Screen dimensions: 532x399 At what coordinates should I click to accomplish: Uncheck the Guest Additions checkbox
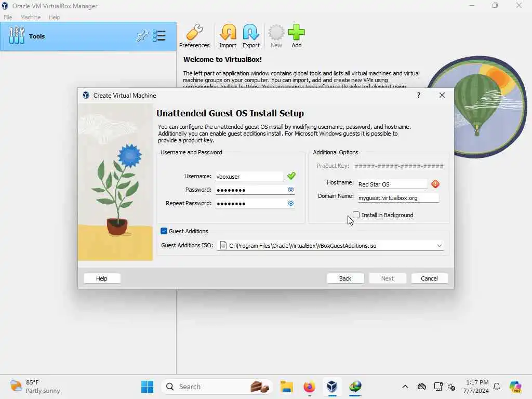coord(164,231)
